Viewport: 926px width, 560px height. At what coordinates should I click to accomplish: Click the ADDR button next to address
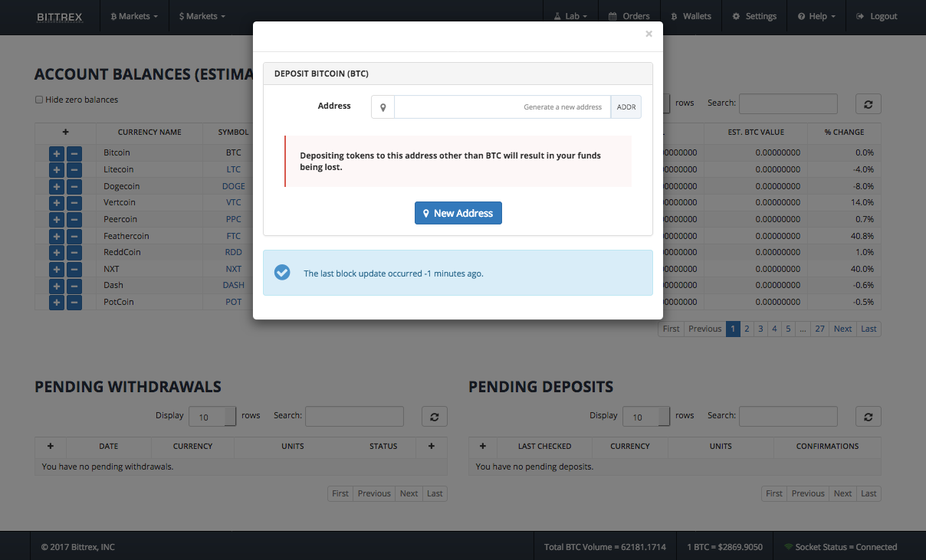point(626,107)
